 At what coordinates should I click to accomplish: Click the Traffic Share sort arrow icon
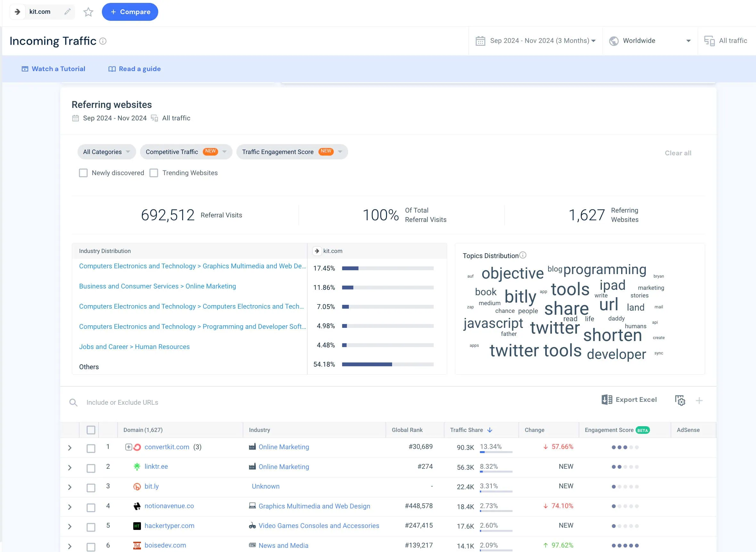coord(490,430)
